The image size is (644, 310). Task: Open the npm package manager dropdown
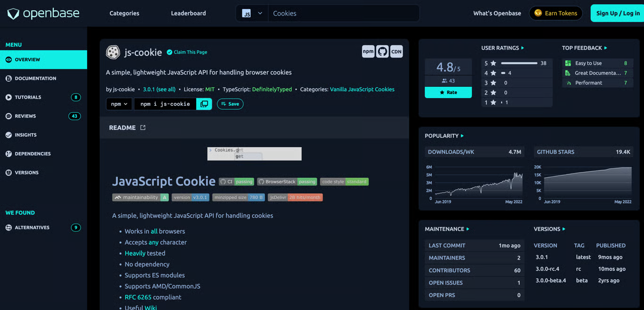119,104
